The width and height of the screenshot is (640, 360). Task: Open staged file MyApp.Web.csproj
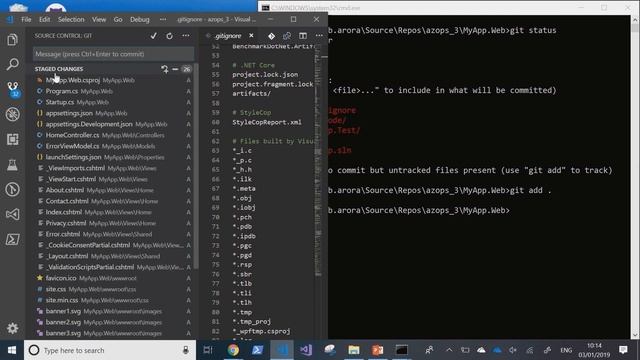coord(113,80)
